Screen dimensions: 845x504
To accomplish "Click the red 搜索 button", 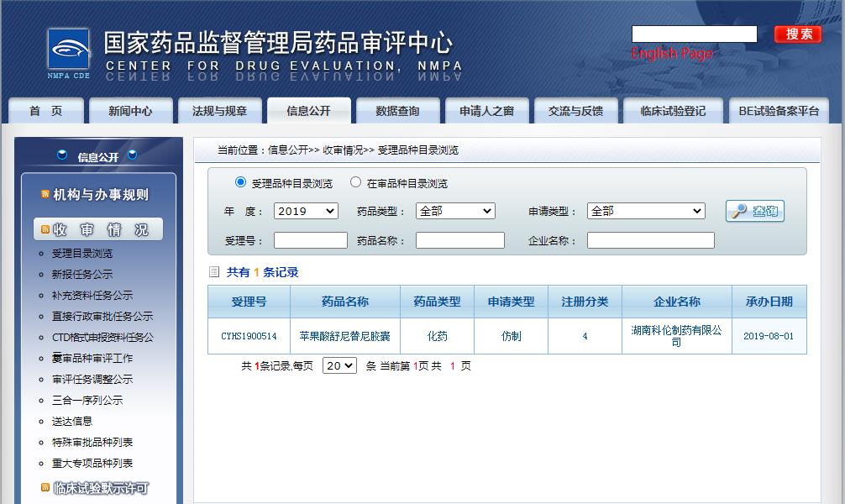I will pos(798,34).
